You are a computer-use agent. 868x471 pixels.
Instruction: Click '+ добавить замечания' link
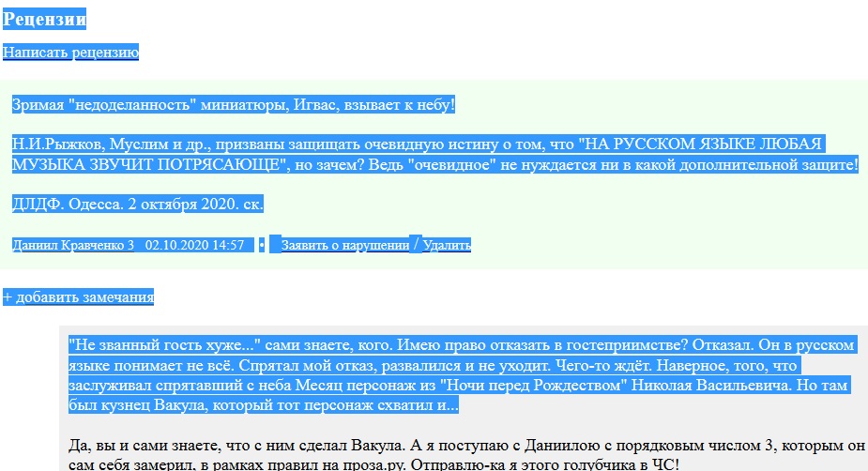click(78, 297)
